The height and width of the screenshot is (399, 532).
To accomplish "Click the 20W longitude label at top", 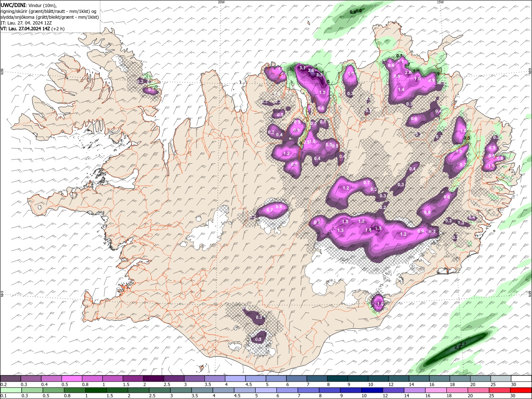I will pyautogui.click(x=221, y=2).
